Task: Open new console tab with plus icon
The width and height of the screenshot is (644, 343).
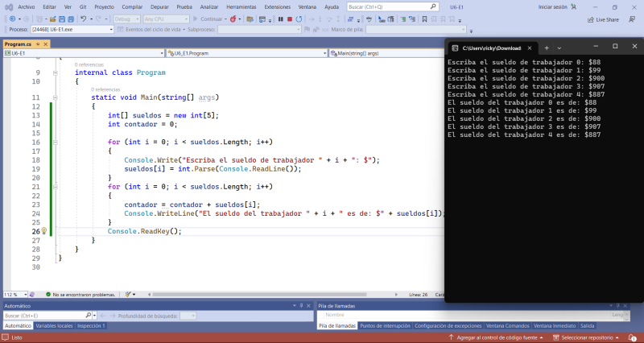Action: tap(547, 47)
